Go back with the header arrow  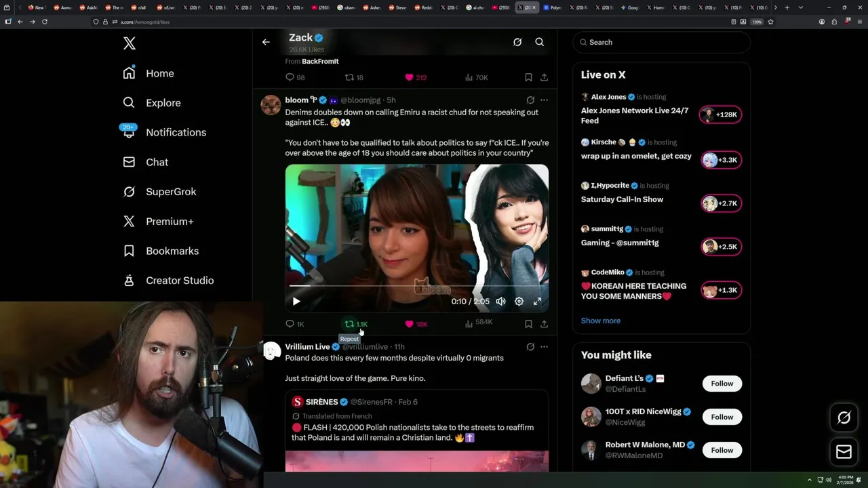click(x=266, y=42)
